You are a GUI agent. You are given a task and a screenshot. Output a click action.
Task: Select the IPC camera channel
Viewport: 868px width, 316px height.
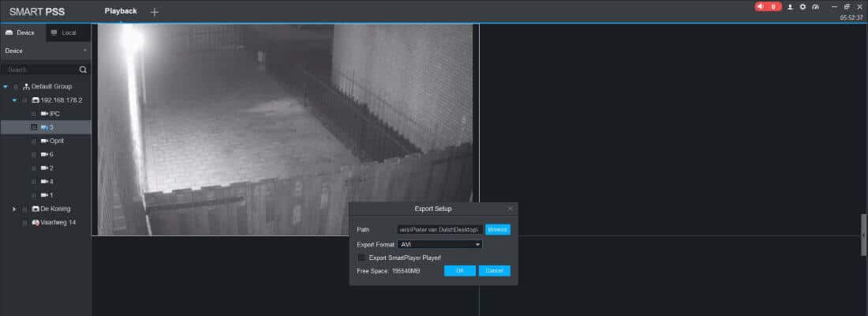(x=54, y=114)
